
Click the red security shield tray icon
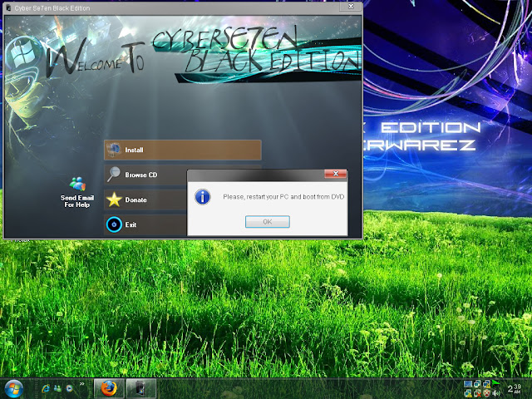tap(487, 393)
